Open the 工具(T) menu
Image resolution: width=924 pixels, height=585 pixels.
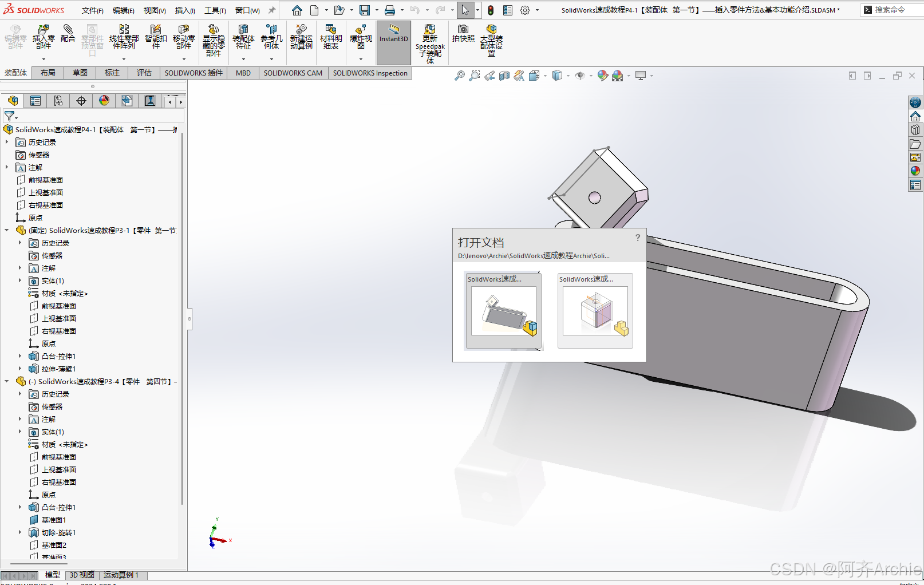[215, 10]
